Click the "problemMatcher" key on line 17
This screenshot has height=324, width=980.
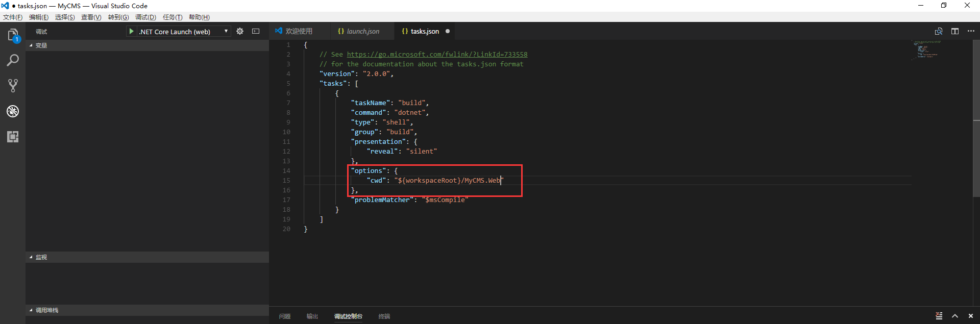(x=382, y=200)
